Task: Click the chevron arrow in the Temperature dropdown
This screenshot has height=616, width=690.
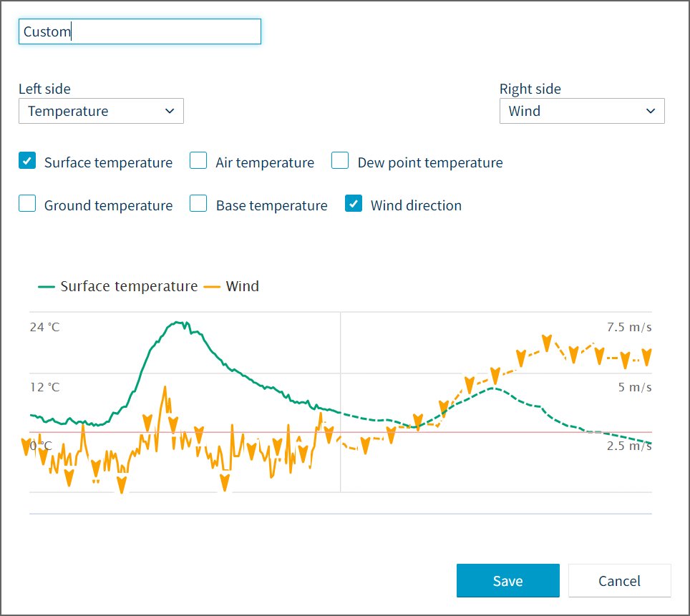Action: point(170,111)
